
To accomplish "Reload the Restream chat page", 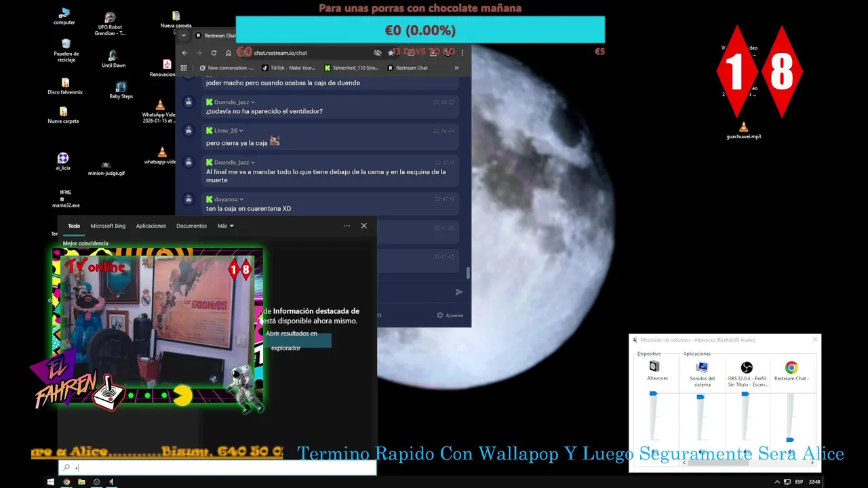I will (x=214, y=53).
